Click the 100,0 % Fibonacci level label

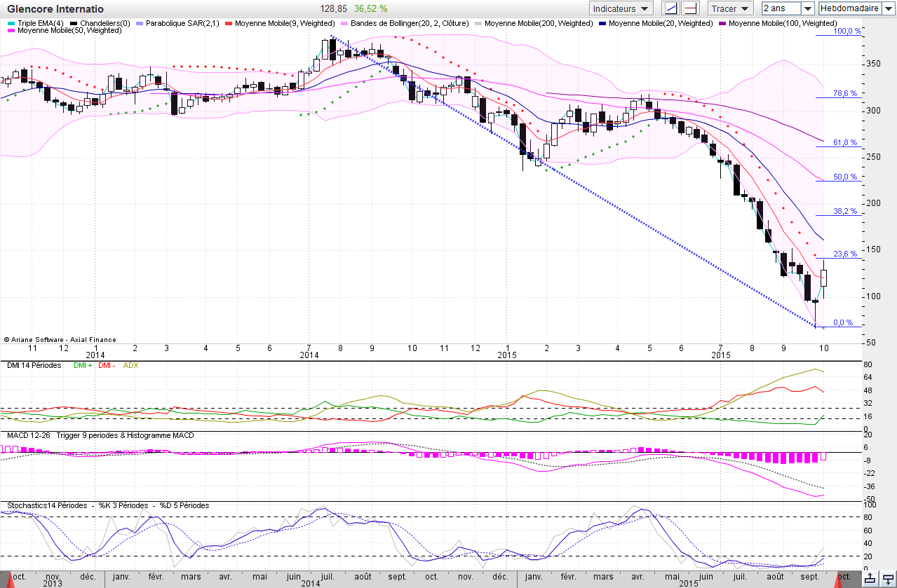click(x=847, y=32)
